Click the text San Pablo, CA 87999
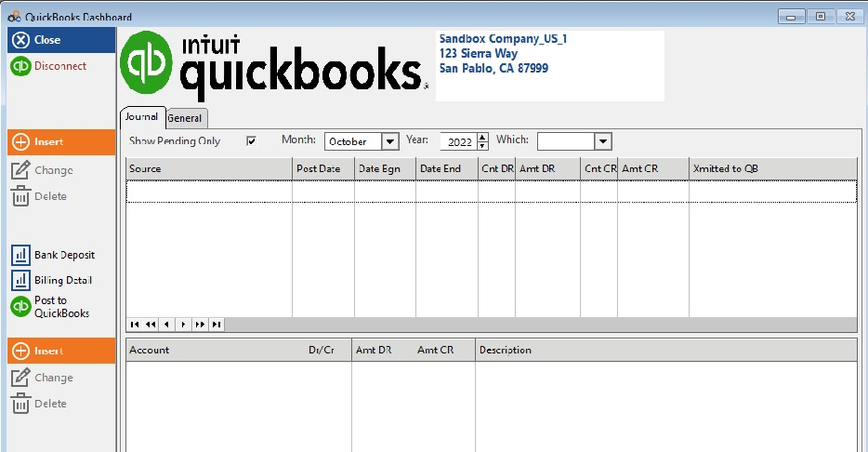Image resolution: width=868 pixels, height=452 pixels. (x=493, y=69)
